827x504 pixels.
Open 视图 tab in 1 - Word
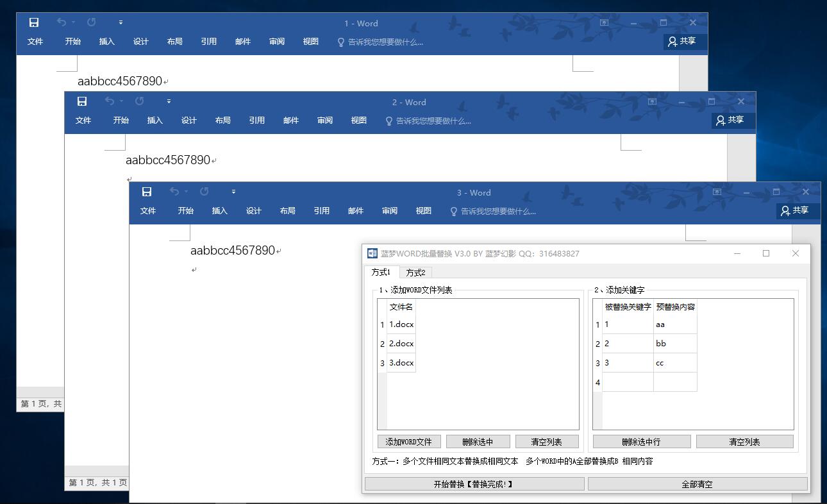pyautogui.click(x=310, y=42)
